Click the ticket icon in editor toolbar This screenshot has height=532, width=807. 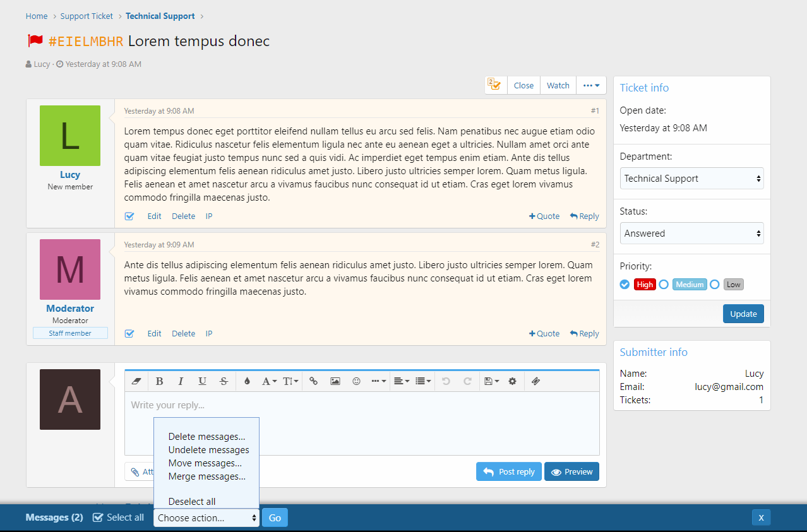pyautogui.click(x=535, y=381)
